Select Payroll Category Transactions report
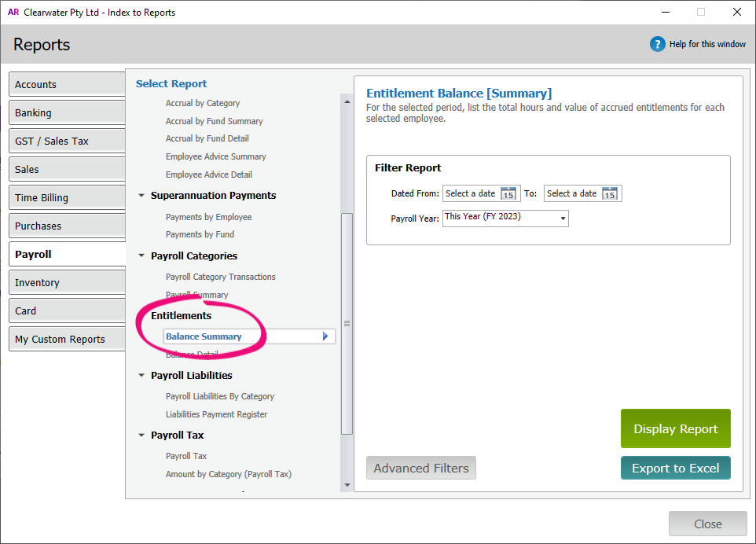This screenshot has width=756, height=544. [x=220, y=277]
